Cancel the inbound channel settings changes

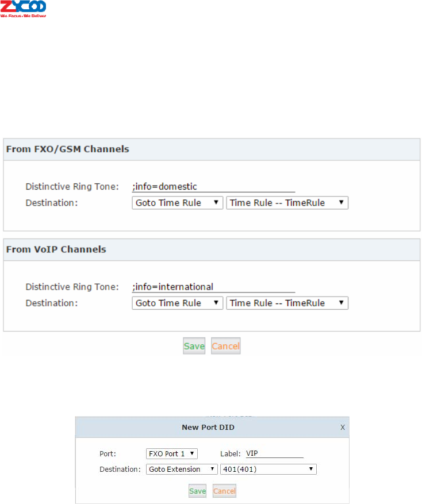[x=225, y=346]
